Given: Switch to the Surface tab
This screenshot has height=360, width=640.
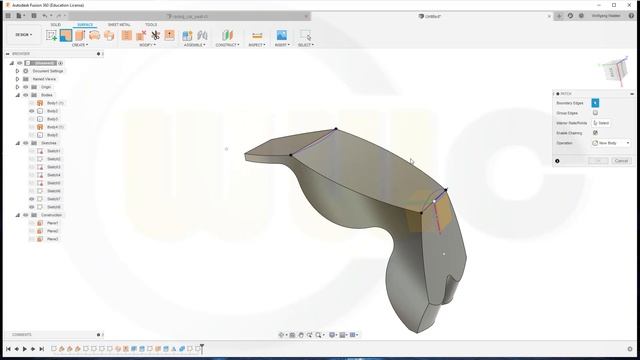Looking at the screenshot, I should pos(85,25).
